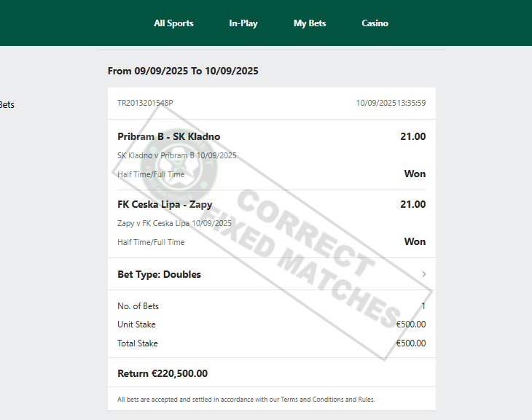Image resolution: width=532 pixels, height=420 pixels.
Task: Select bet reference TR2013201548P
Action: 145,103
